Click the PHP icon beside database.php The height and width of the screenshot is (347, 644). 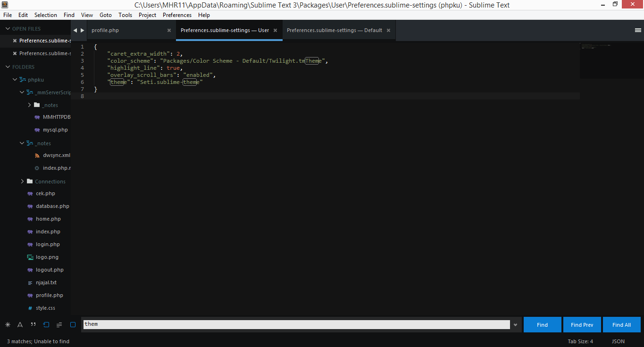[x=30, y=206]
